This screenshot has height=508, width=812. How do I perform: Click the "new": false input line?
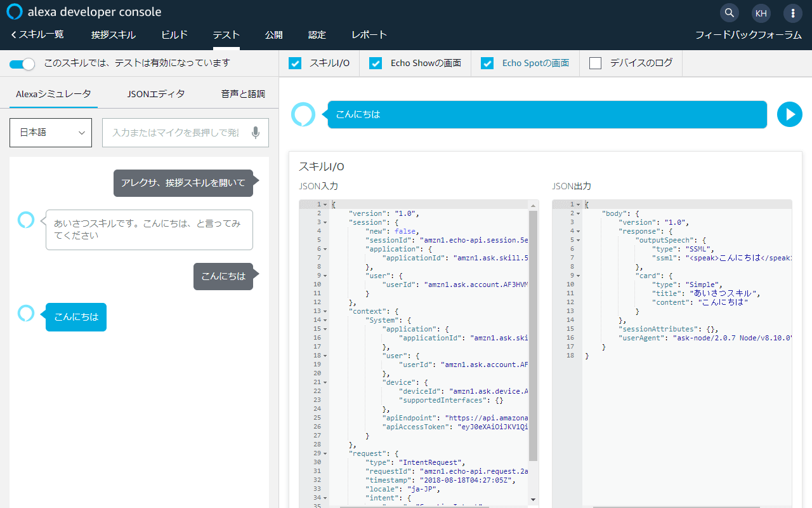click(393, 231)
